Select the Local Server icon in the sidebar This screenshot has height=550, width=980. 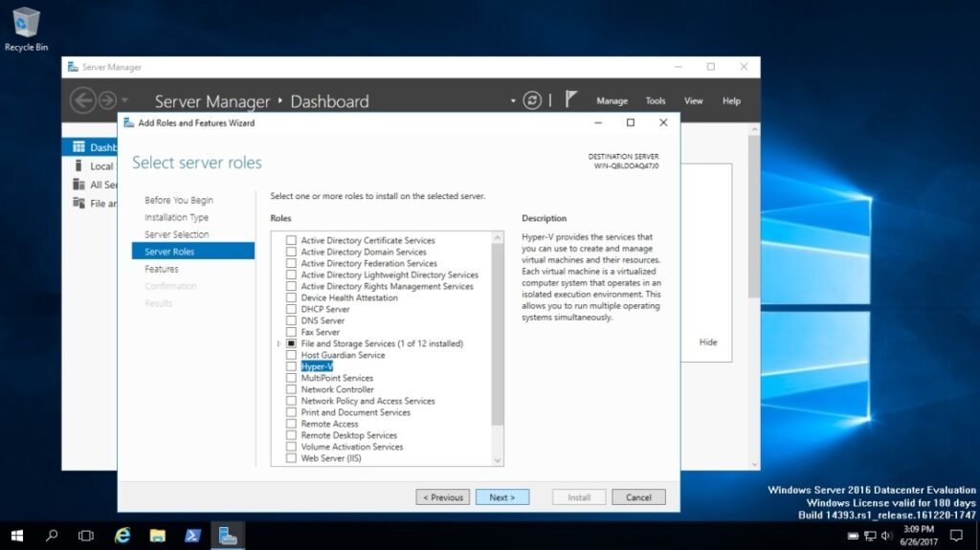coord(78,165)
